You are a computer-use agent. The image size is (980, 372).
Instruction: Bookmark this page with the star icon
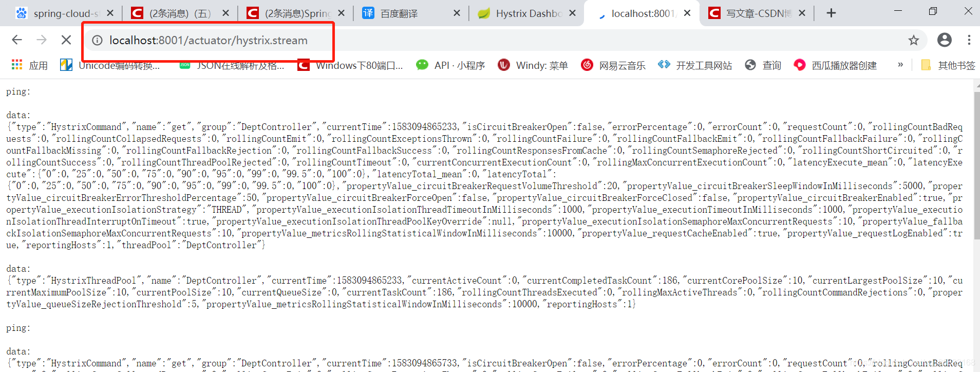click(913, 40)
